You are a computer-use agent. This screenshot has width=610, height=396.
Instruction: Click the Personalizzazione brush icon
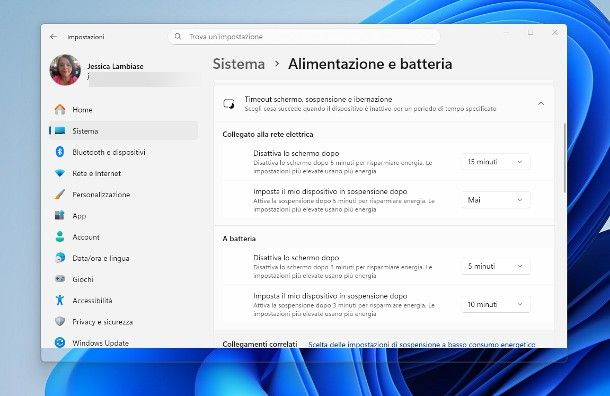point(60,194)
